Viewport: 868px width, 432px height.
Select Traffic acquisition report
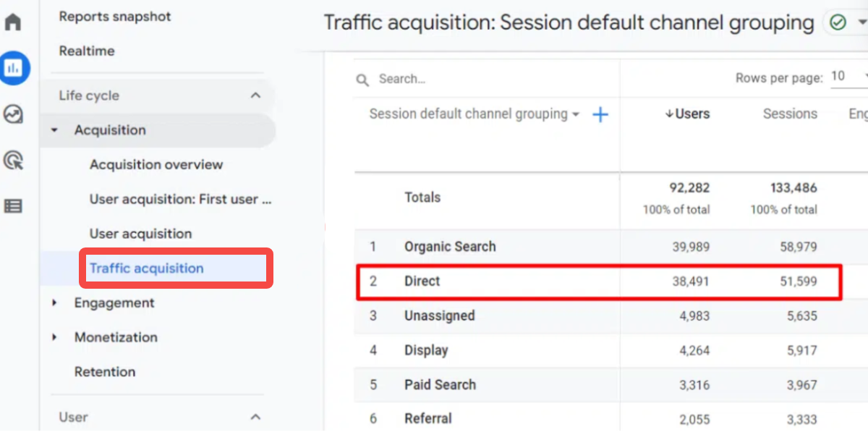pyautogui.click(x=147, y=268)
